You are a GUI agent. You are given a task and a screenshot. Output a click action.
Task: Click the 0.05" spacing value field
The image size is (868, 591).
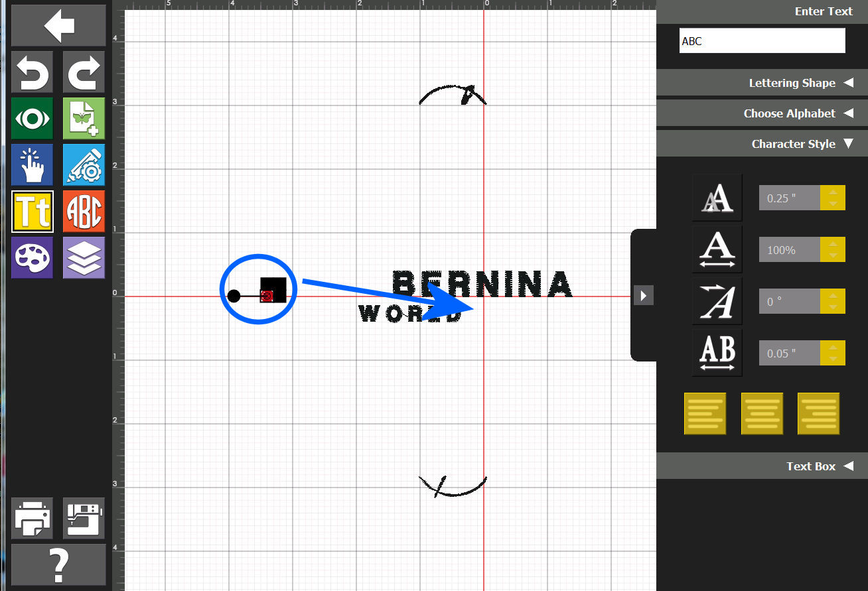[790, 353]
